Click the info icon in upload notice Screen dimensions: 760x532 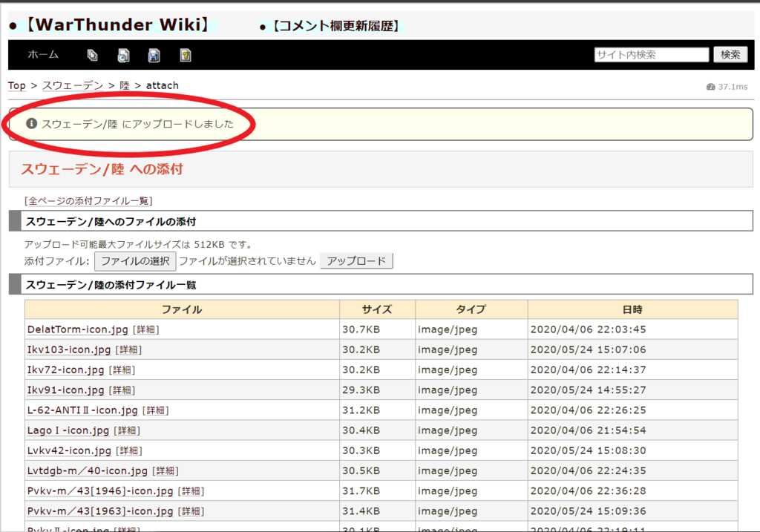tap(31, 124)
